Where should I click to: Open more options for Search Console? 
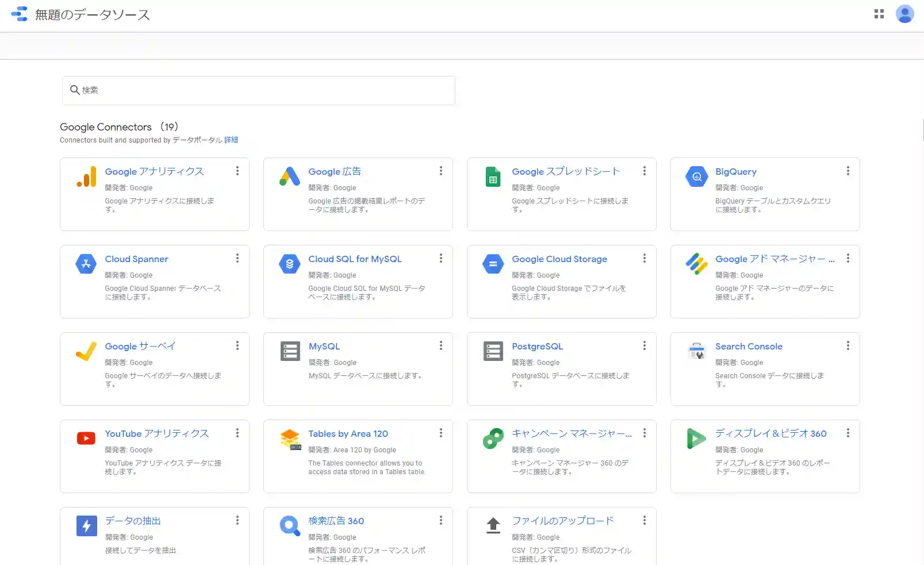pyautogui.click(x=848, y=346)
